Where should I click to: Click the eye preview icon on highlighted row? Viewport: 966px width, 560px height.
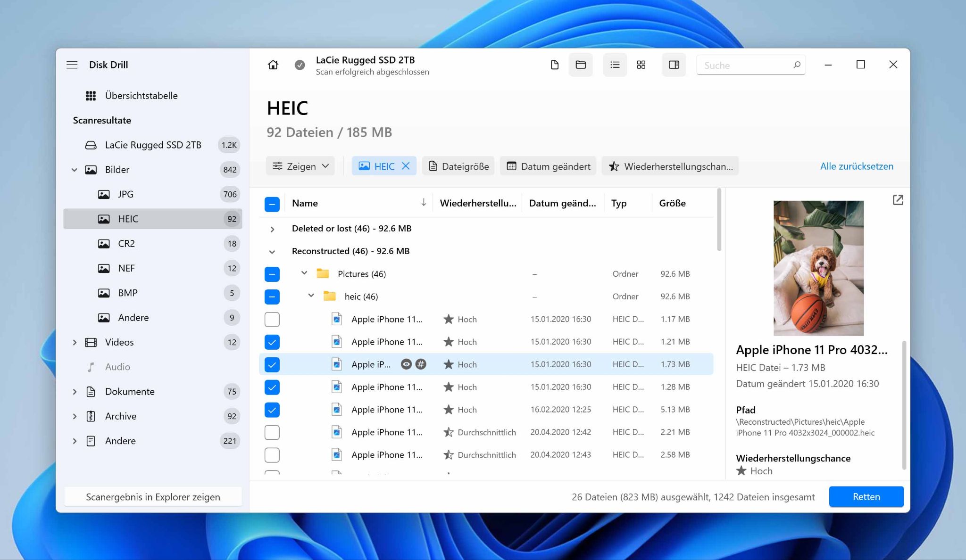tap(406, 364)
